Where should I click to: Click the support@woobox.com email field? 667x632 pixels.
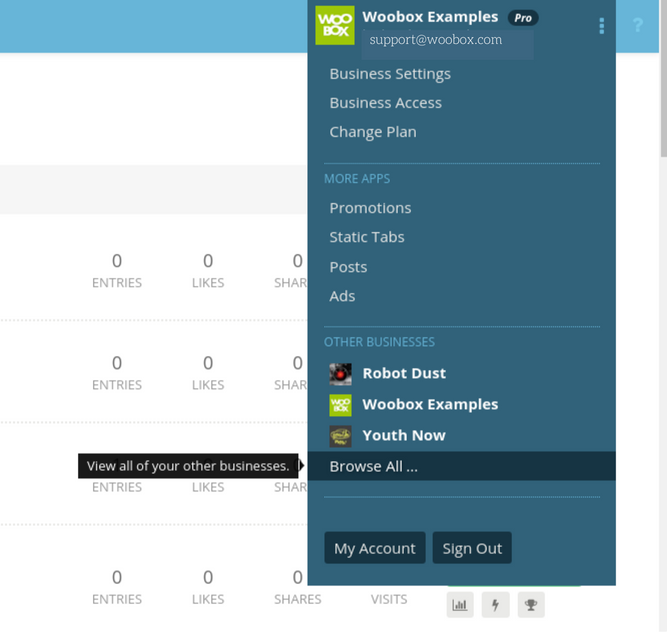[x=447, y=45]
